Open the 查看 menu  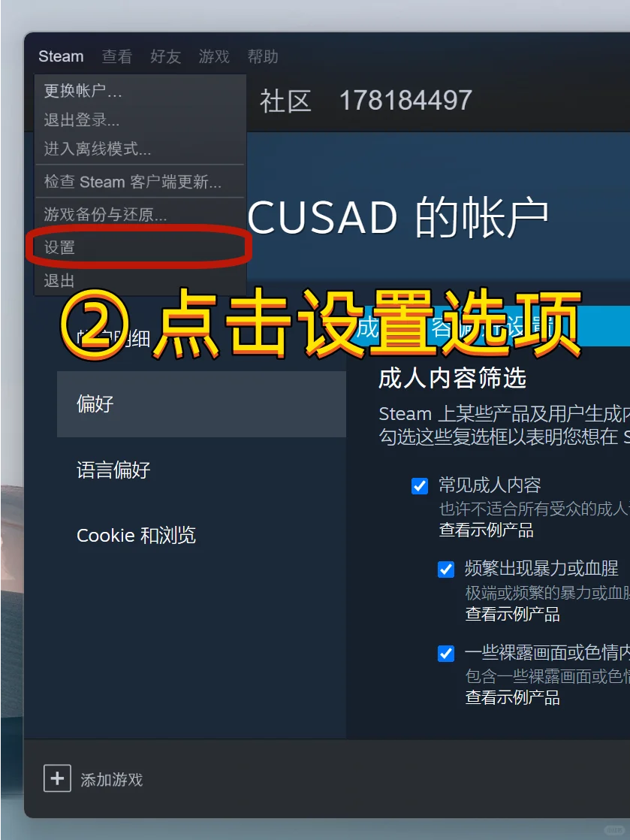pos(117,56)
